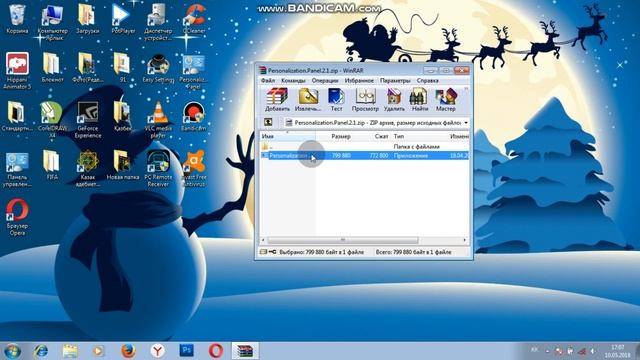Select the Компьютер desktop icon

pos(52,22)
